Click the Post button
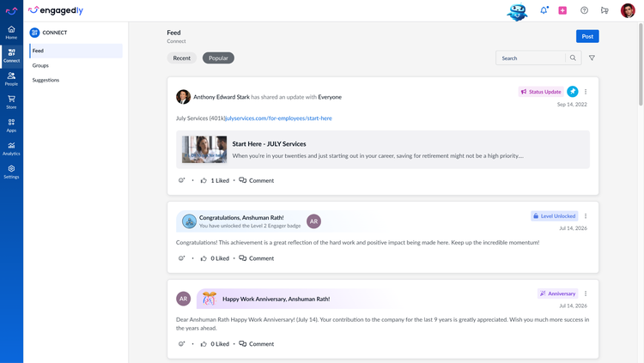The image size is (644, 363). click(587, 36)
